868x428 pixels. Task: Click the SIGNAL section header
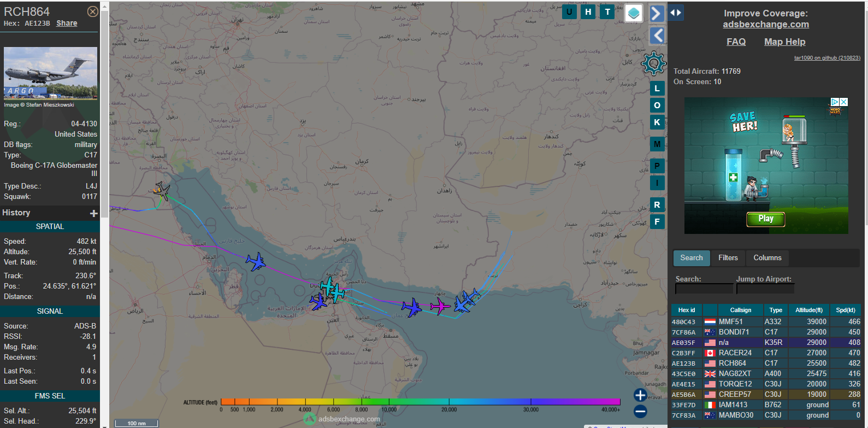click(50, 311)
